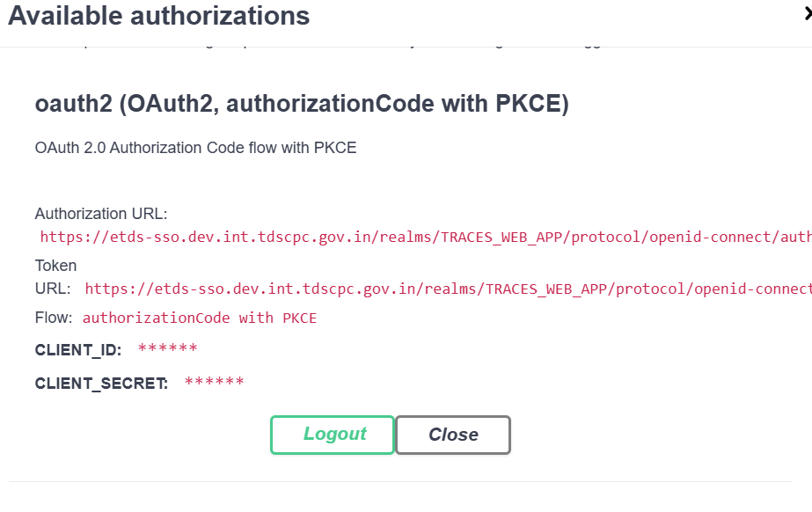
Task: Click the Authorization URL label
Action: pyautogui.click(x=100, y=214)
